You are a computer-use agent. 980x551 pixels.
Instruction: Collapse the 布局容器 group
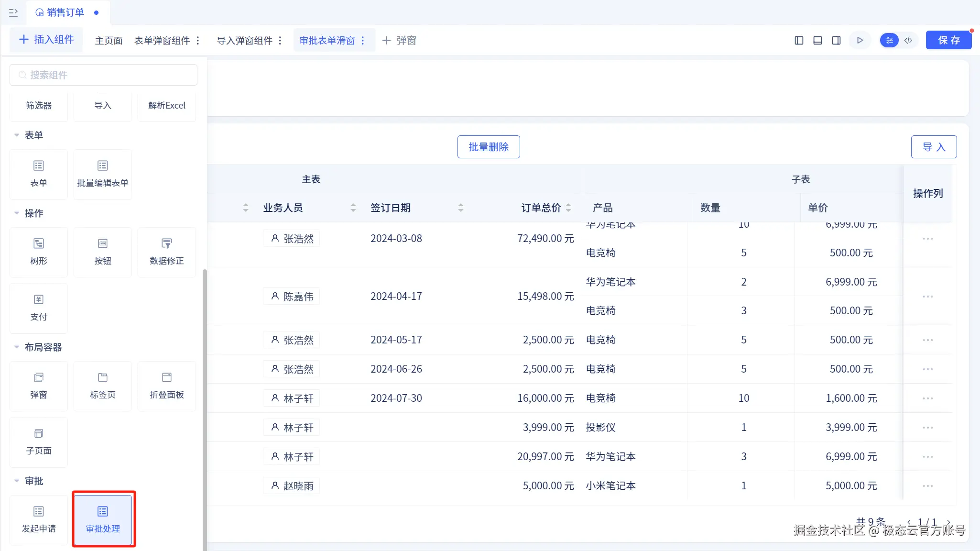pyautogui.click(x=17, y=347)
